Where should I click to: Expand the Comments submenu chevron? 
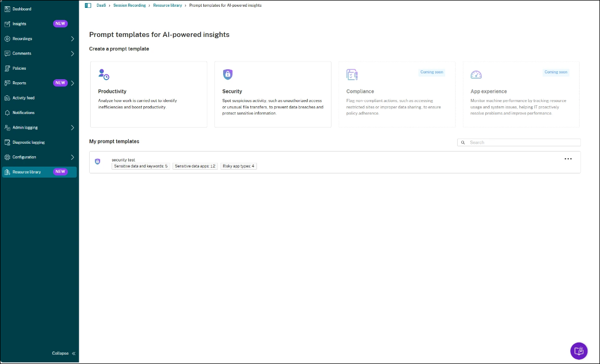point(72,54)
